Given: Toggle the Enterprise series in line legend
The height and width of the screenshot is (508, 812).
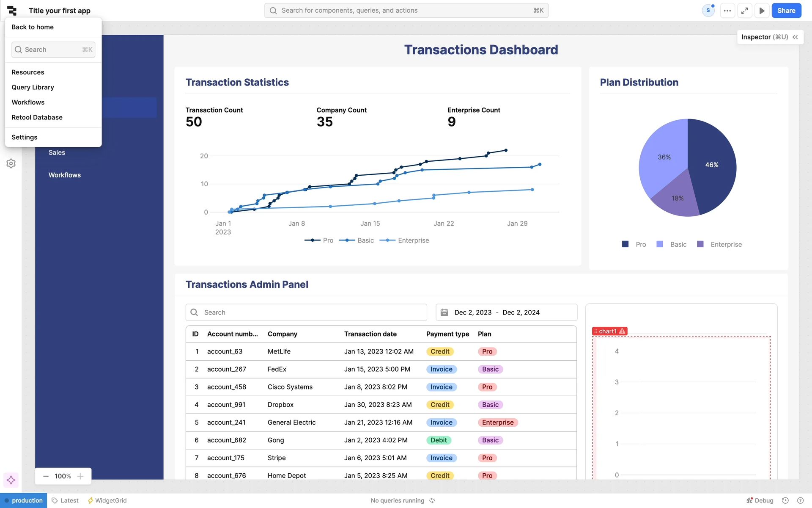Looking at the screenshot, I should pos(404,240).
